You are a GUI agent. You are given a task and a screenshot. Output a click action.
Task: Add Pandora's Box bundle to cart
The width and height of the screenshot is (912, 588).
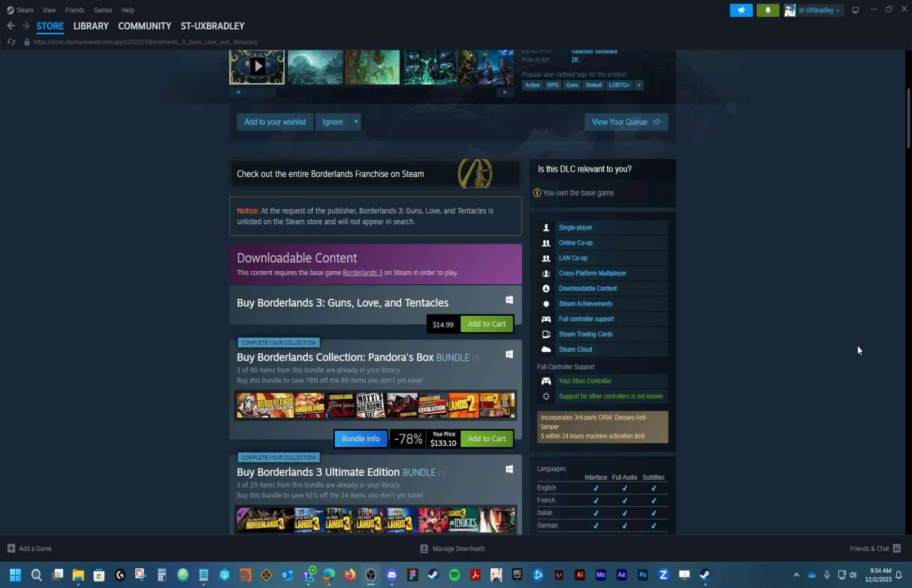[487, 439]
